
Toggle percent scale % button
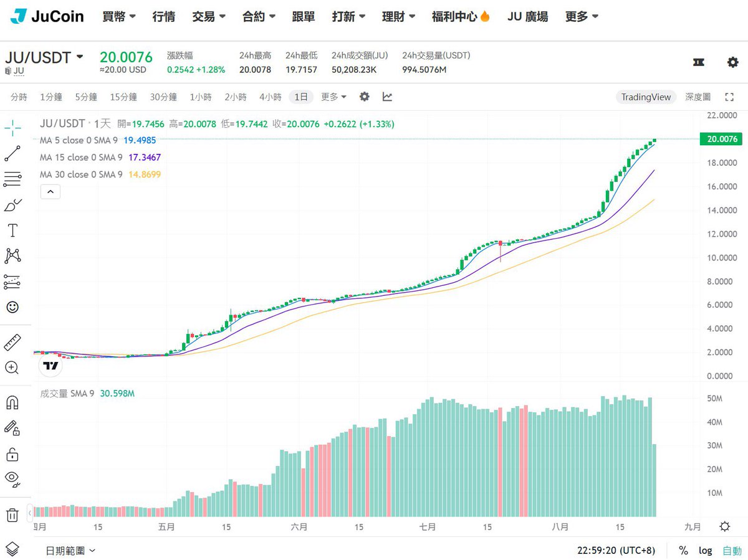pos(684,551)
